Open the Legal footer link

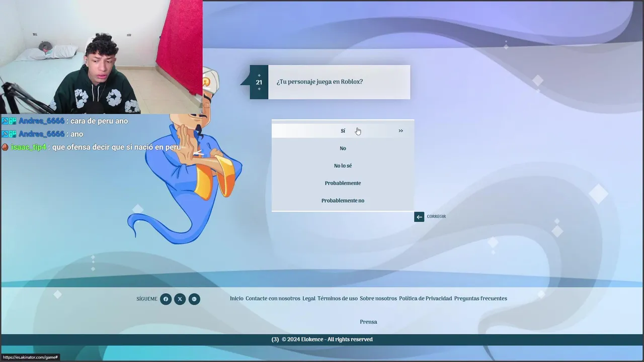click(309, 299)
